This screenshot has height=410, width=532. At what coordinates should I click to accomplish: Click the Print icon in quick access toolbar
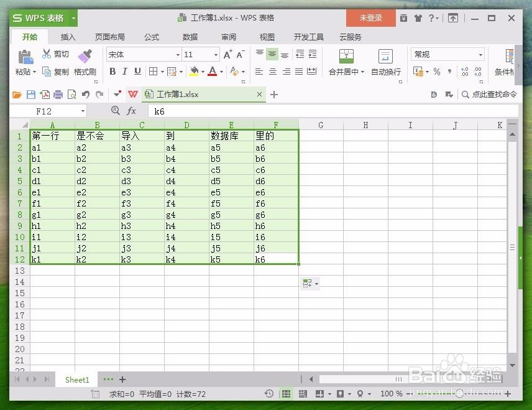[x=59, y=94]
